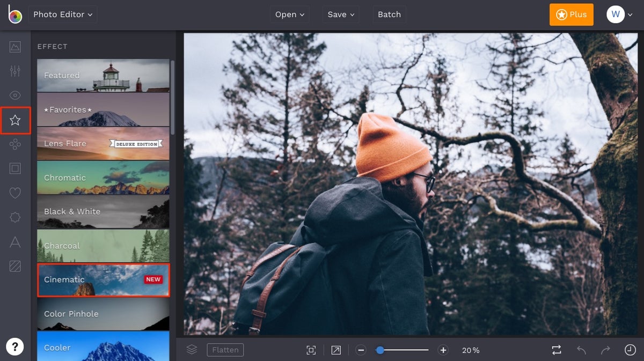The height and width of the screenshot is (361, 644).
Task: Toggle fit-to-screen view
Action: pyautogui.click(x=311, y=350)
